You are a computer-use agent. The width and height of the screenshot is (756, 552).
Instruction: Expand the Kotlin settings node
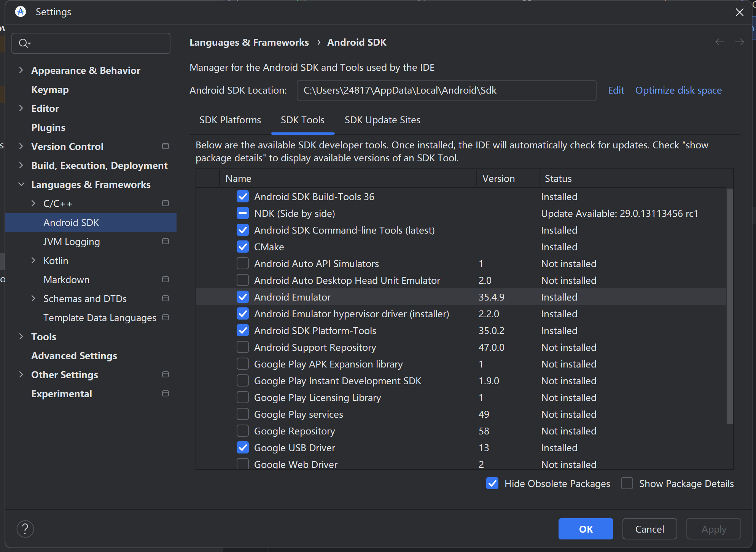[33, 260]
